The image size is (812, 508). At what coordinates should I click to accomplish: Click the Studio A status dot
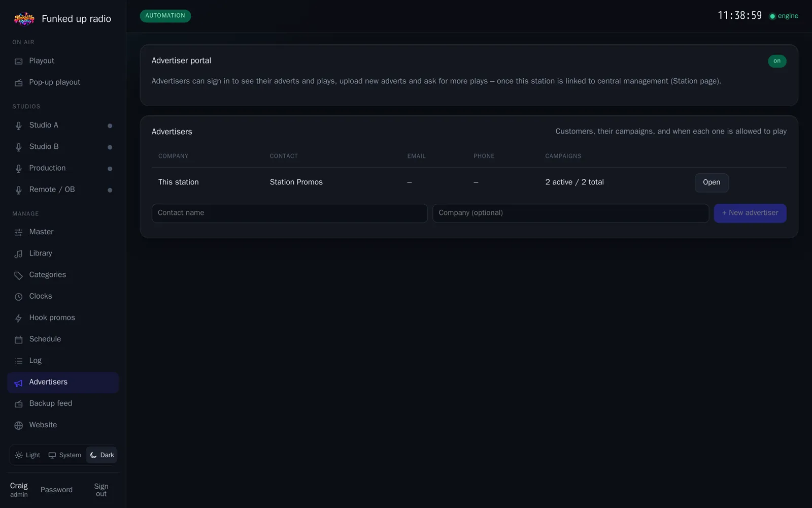coord(110,126)
